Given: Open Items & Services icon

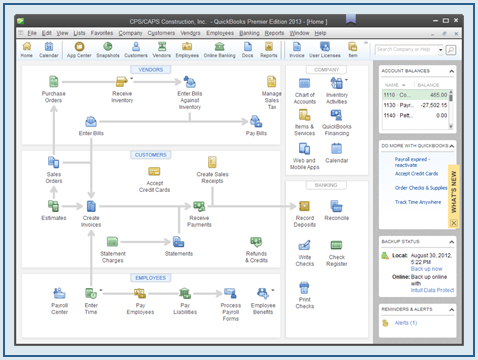Looking at the screenshot, I should coord(304,115).
